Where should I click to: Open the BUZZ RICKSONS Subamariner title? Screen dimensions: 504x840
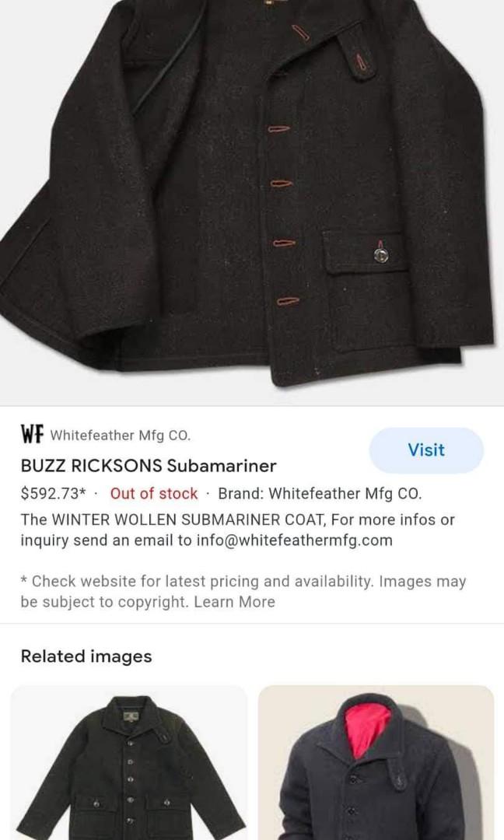[x=149, y=466]
